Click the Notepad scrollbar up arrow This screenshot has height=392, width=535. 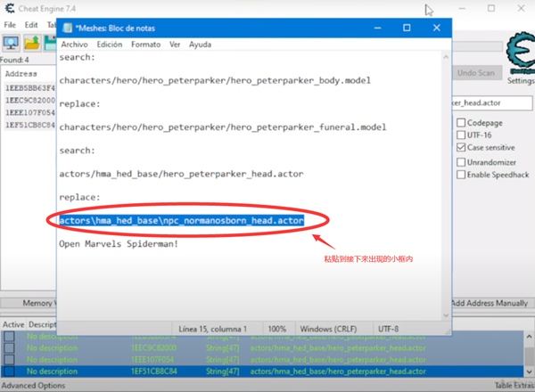click(446, 57)
